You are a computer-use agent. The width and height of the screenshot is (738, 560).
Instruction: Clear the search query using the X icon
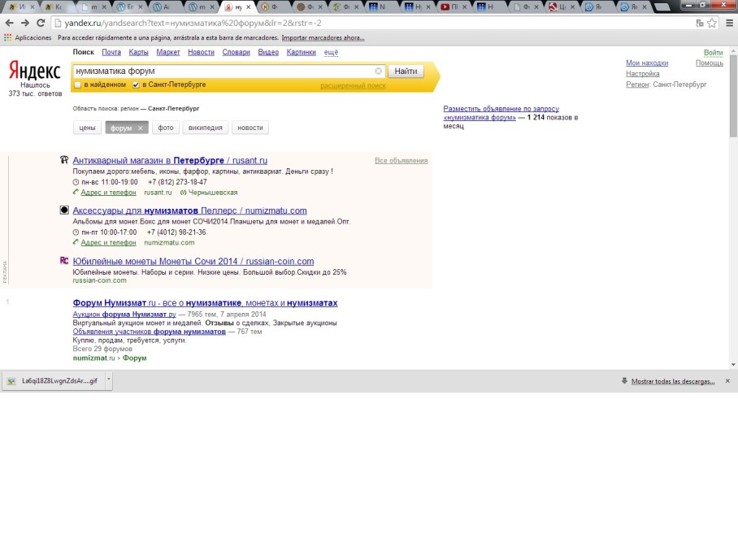point(379,71)
